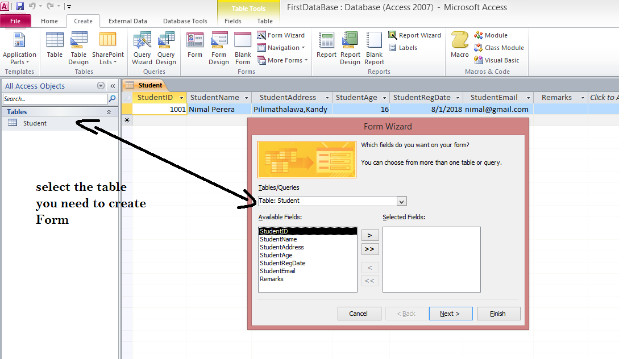Switch to the Database Tools ribbon tab
Image resolution: width=644 pixels, height=359 pixels.
185,20
